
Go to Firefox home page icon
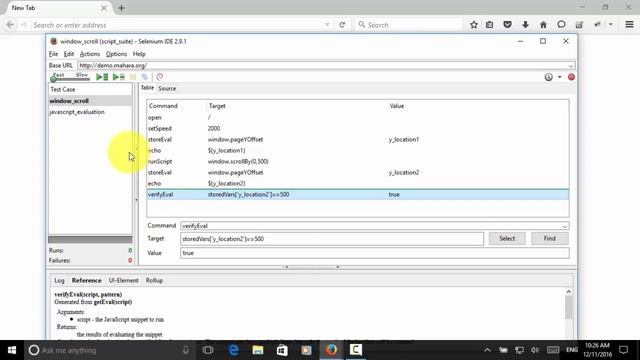(543, 25)
